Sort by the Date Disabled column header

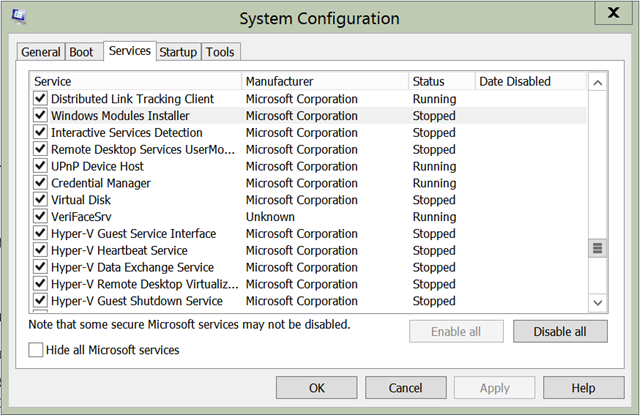(x=531, y=81)
